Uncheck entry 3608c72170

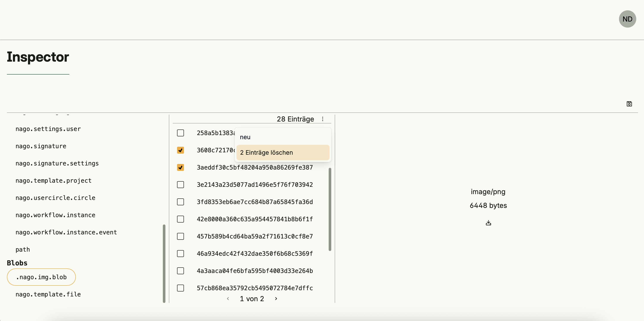click(x=180, y=150)
